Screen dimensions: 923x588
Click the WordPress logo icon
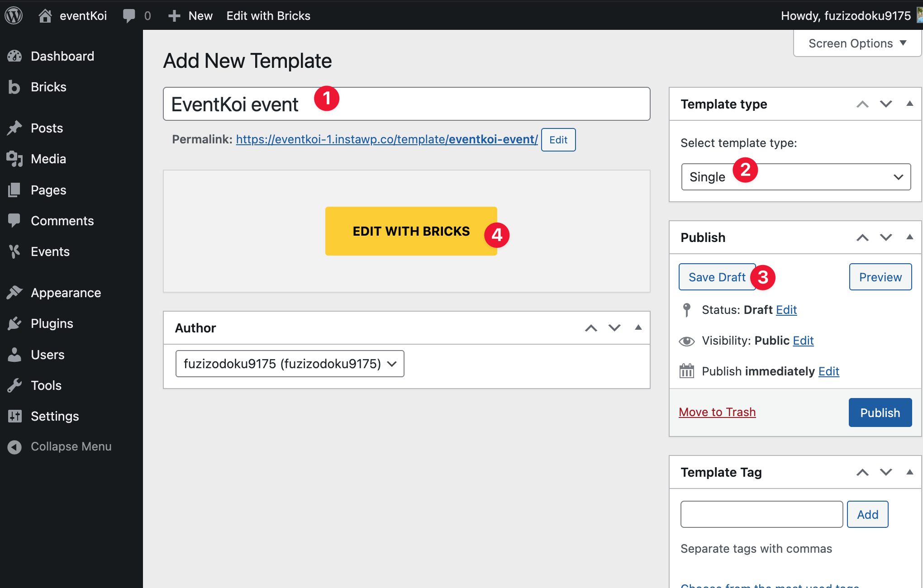pyautogui.click(x=14, y=16)
